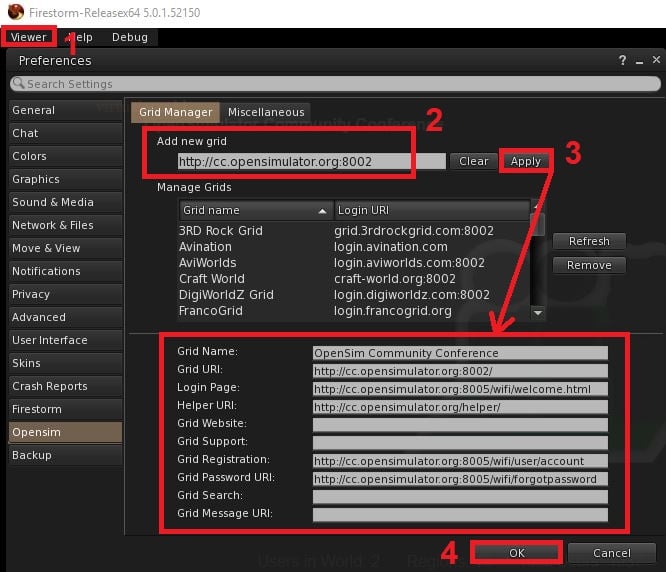Click the Firestorm application logo icon
This screenshot has height=572, width=666.
click(x=16, y=12)
